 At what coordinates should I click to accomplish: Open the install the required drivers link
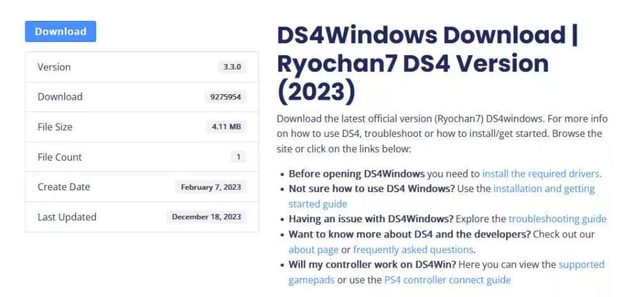[541, 173]
